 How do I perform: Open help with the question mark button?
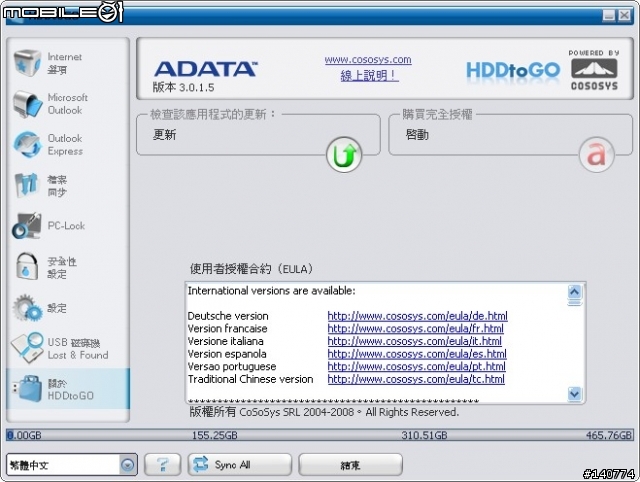coord(162,464)
